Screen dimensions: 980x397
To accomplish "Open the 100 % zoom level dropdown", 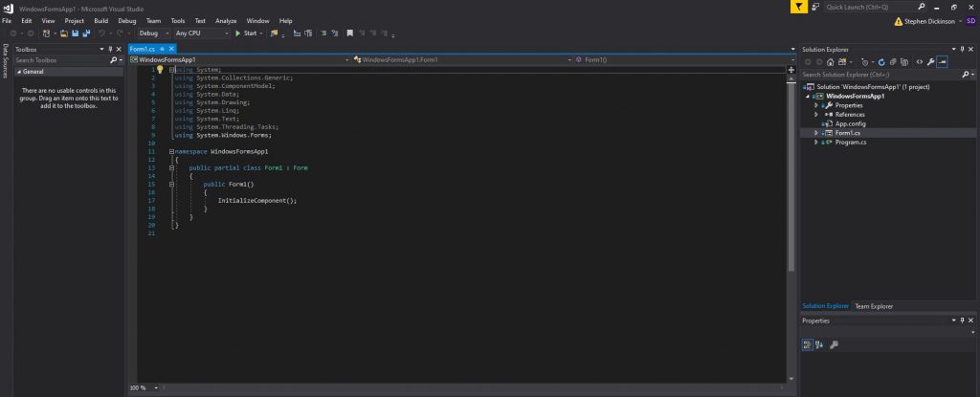I will tap(144, 387).
